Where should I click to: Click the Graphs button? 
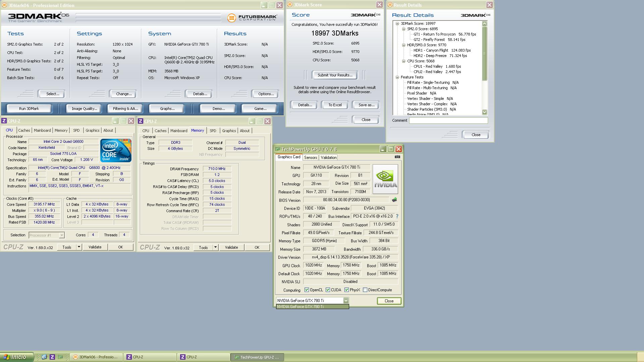coord(167,109)
